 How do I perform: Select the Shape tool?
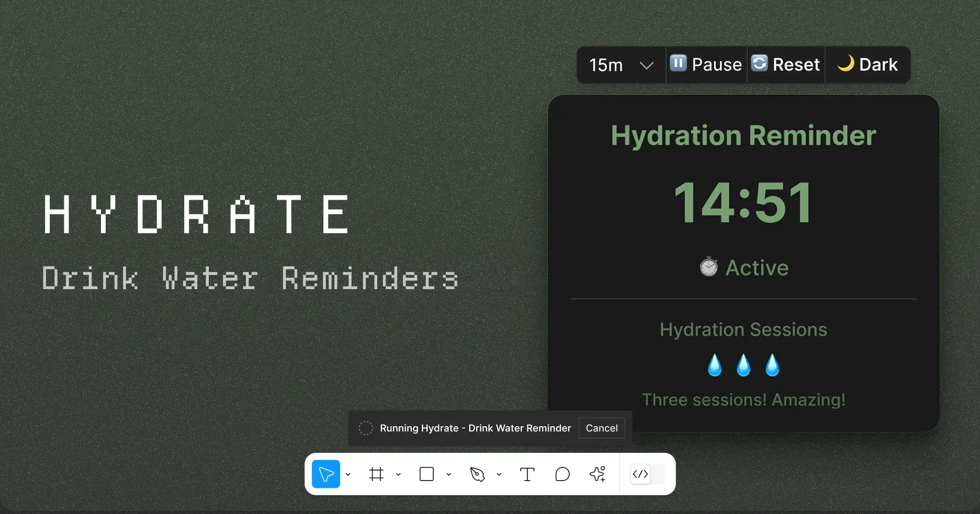pos(427,474)
